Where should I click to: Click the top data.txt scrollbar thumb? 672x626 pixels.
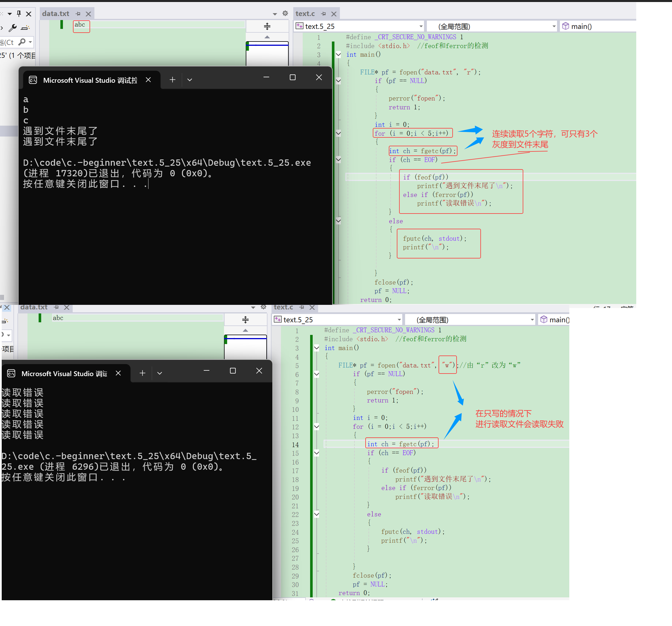point(267,54)
